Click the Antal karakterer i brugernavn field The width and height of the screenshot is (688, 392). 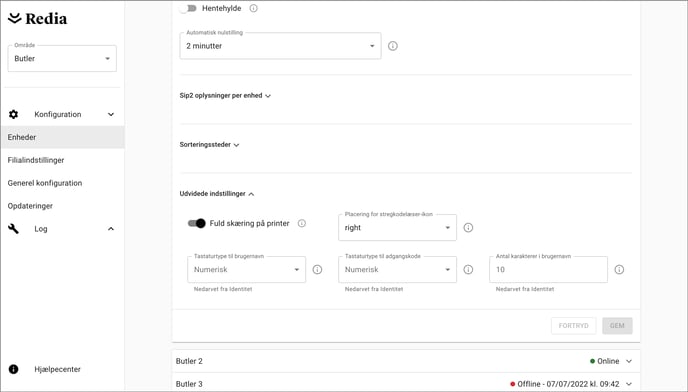point(548,270)
